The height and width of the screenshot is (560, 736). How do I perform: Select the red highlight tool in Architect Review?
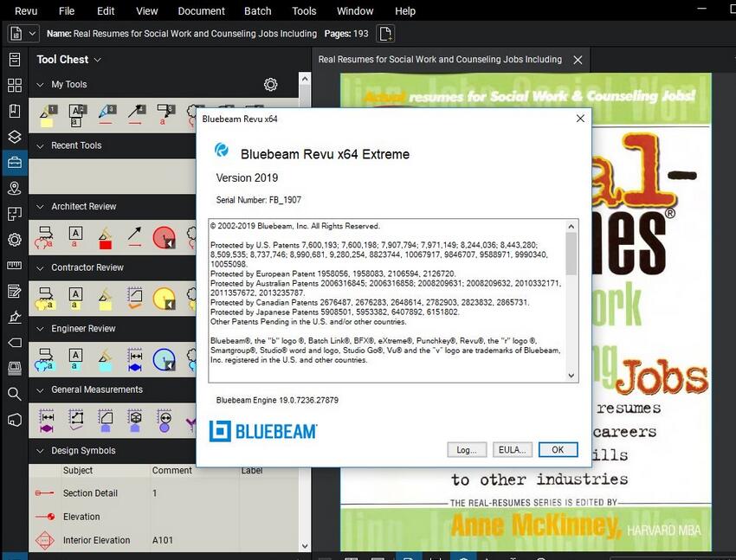[x=105, y=238]
